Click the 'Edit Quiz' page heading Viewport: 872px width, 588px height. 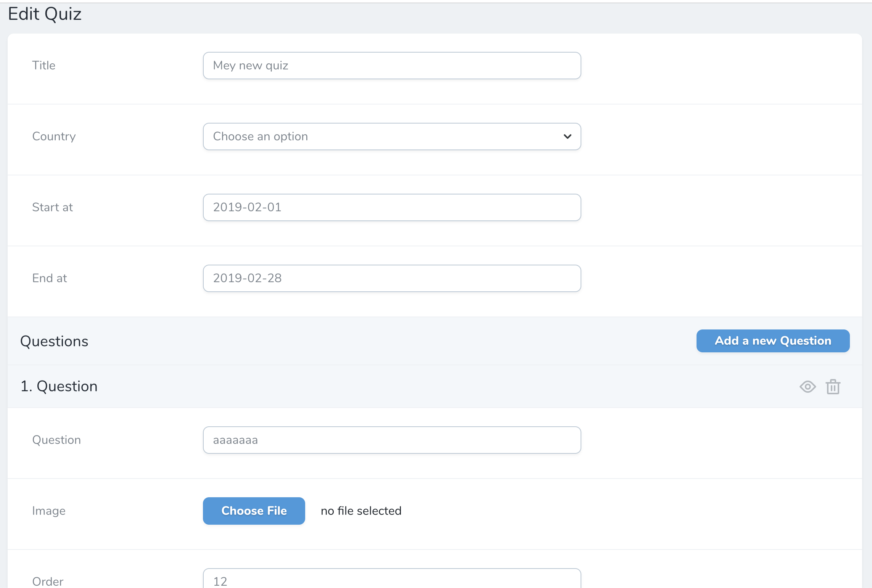pyautogui.click(x=45, y=14)
